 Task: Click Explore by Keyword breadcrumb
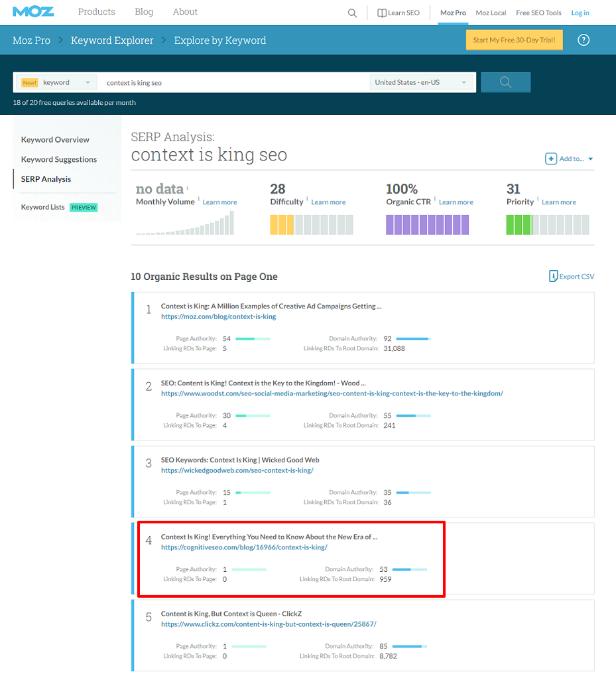pyautogui.click(x=220, y=40)
